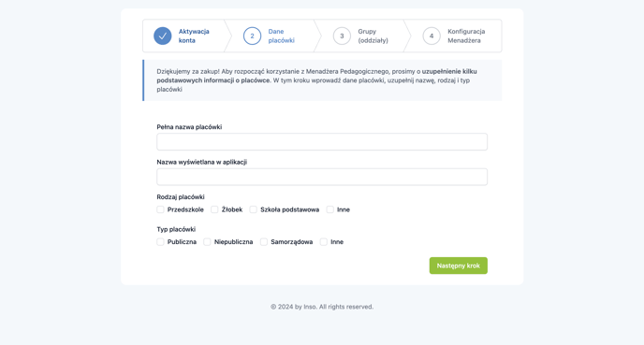Enable the Szkoła podstawowa checkbox
The height and width of the screenshot is (345, 644).
(x=253, y=209)
